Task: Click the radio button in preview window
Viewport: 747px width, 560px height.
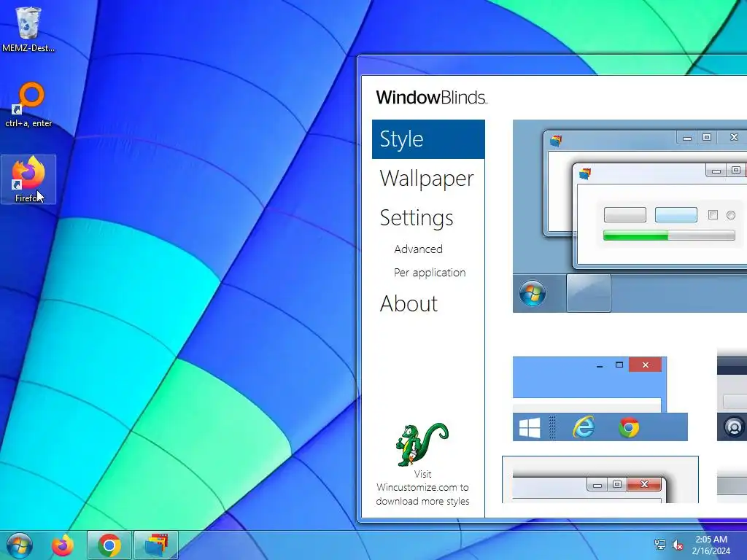Action: [x=731, y=215]
